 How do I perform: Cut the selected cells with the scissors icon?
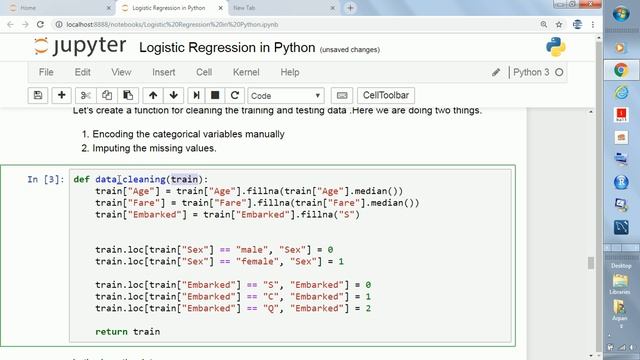tap(86, 96)
